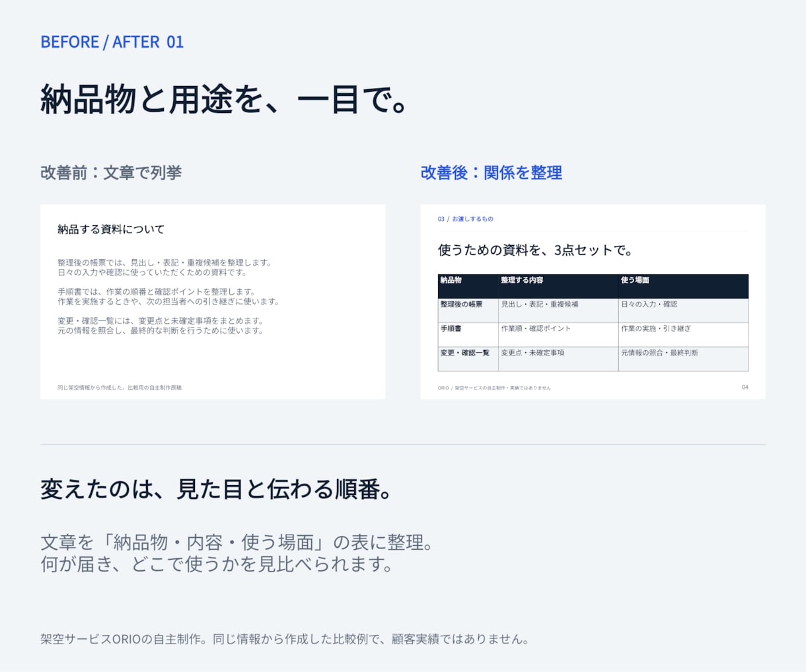Click the subheading '変えたのは、見た目と伝わる順番。'

coord(218,490)
